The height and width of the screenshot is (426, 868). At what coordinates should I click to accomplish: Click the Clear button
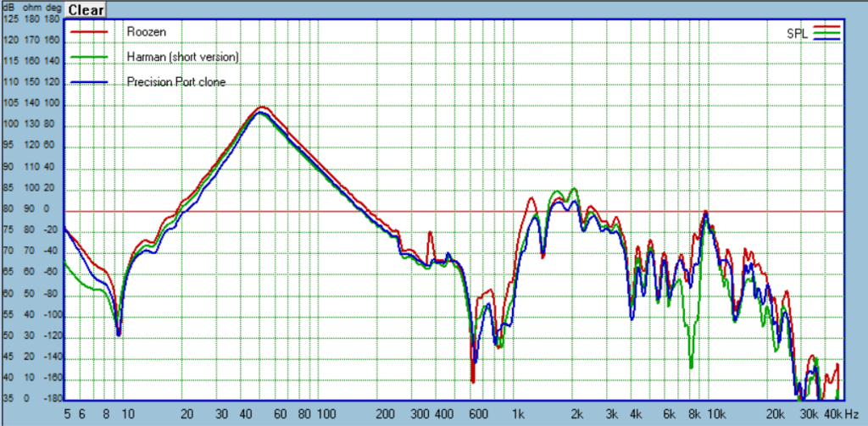[x=86, y=10]
